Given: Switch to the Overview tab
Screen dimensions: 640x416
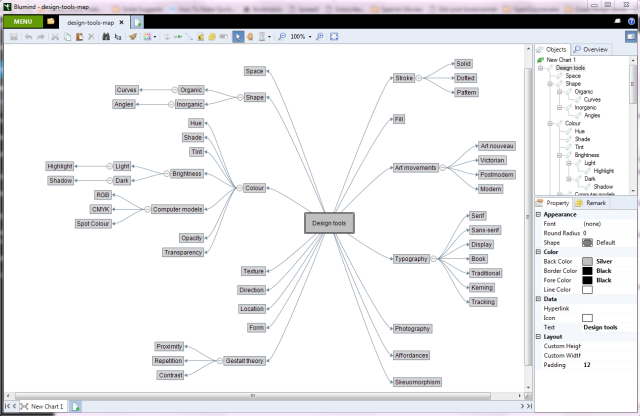Looking at the screenshot, I should (x=591, y=49).
